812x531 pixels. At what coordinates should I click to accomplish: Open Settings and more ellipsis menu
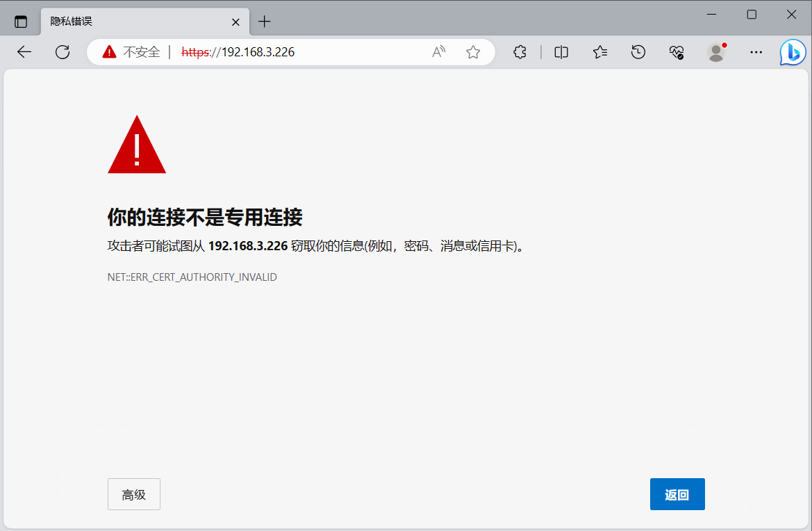tap(756, 52)
